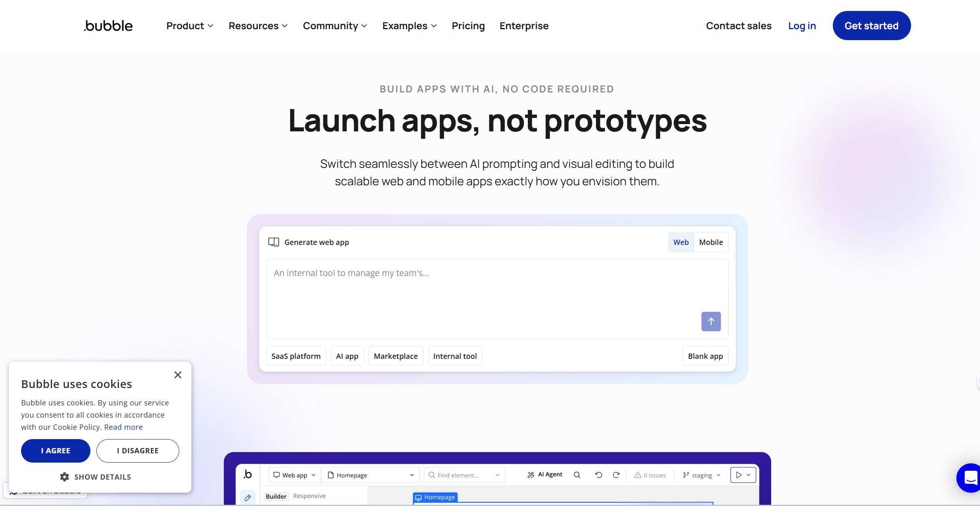Expand the chevron next to the play button
Image resolution: width=980 pixels, height=506 pixels.
pyautogui.click(x=748, y=475)
